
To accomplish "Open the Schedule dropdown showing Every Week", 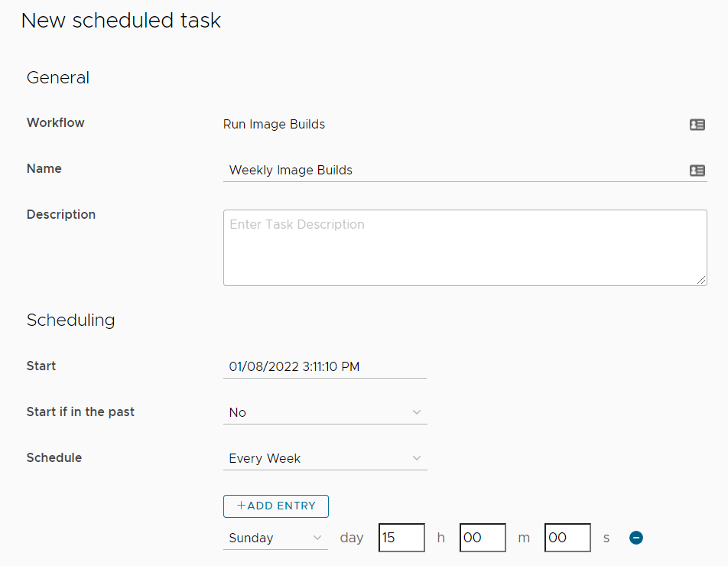I will 324,459.
